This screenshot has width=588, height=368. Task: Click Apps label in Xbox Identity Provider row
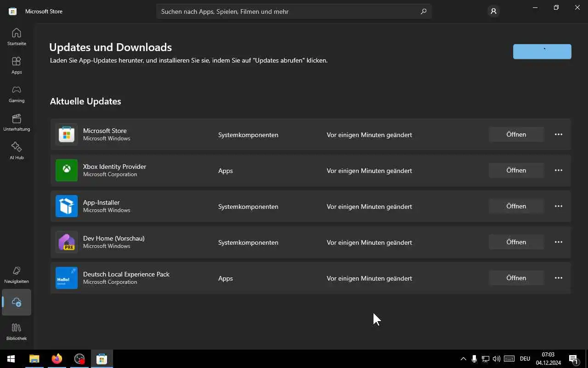coord(226,171)
